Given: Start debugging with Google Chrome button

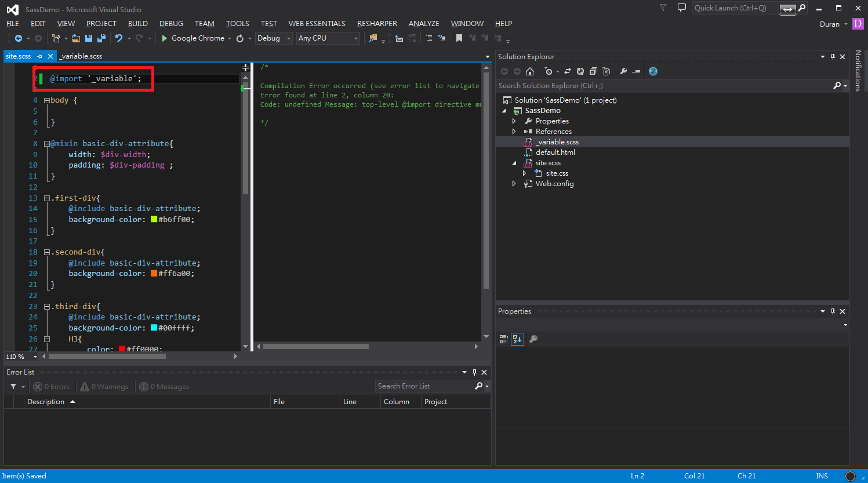Looking at the screenshot, I should click(x=193, y=38).
